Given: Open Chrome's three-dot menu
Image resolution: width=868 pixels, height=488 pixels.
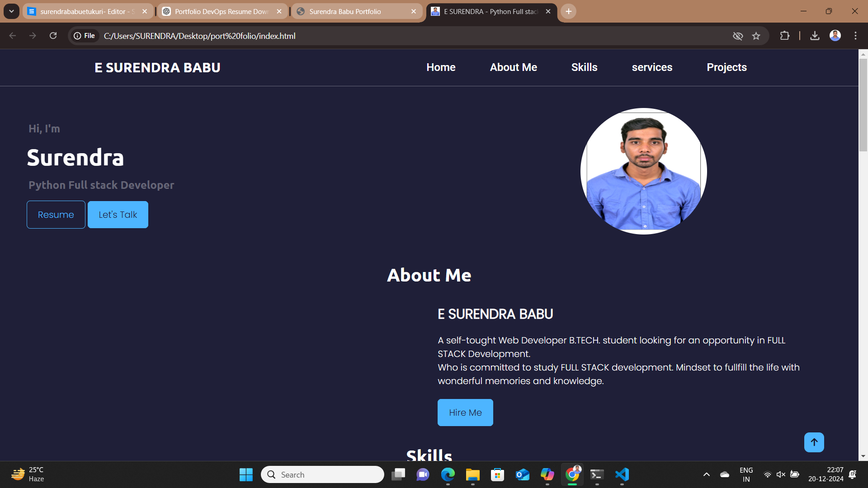Looking at the screenshot, I should tap(855, 36).
